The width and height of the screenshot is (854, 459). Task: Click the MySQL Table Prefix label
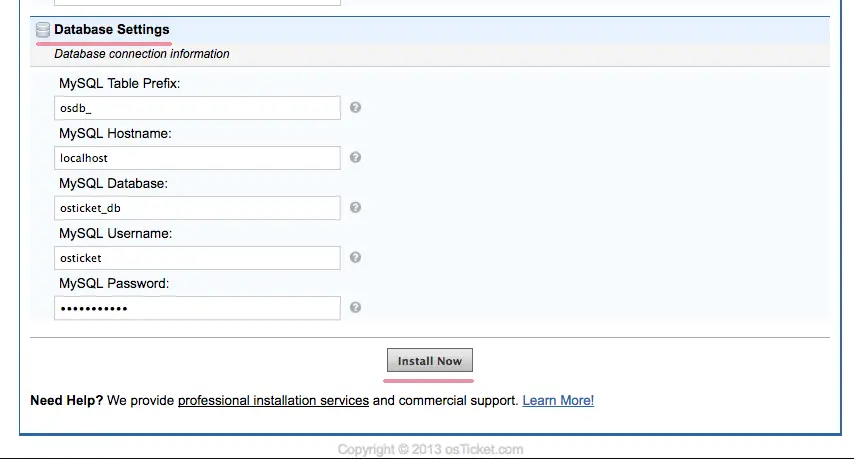[119, 83]
